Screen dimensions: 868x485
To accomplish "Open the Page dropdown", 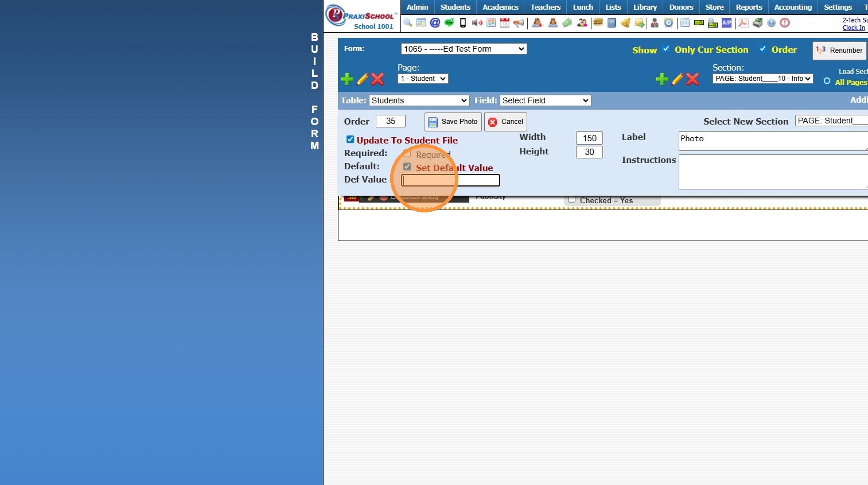I will coord(423,79).
